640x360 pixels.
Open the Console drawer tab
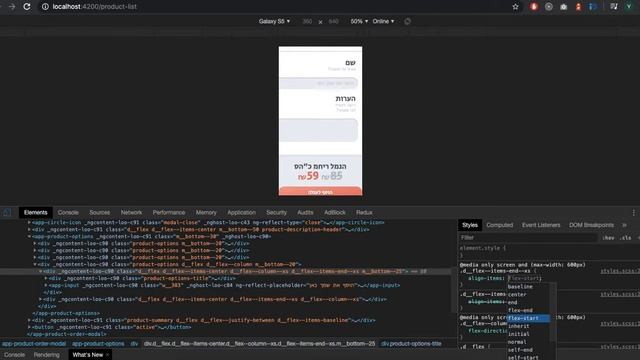[x=15, y=355]
